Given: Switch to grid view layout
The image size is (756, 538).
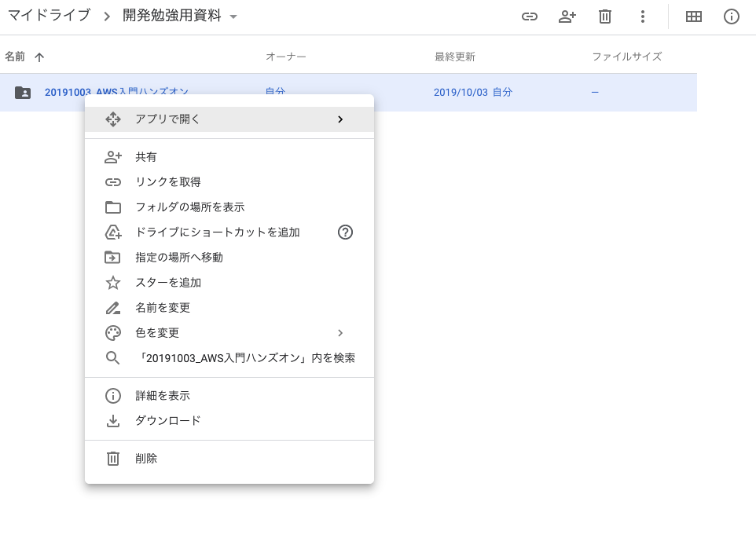Looking at the screenshot, I should point(694,16).
